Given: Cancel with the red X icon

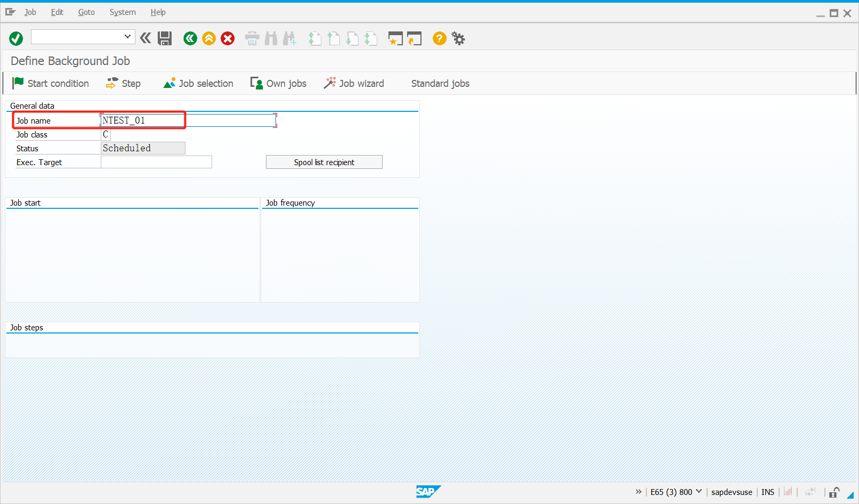Looking at the screenshot, I should tap(228, 38).
